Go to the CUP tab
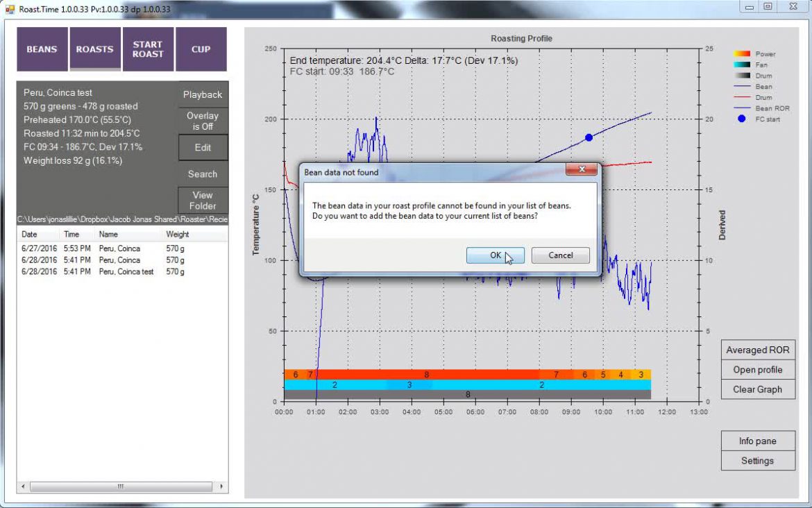The width and height of the screenshot is (812, 508). coord(201,49)
